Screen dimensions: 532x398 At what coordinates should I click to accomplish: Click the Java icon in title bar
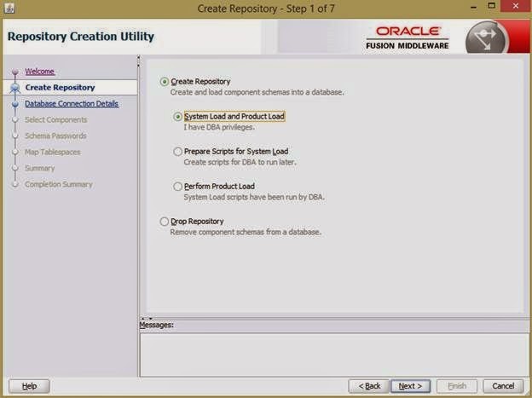[9, 8]
